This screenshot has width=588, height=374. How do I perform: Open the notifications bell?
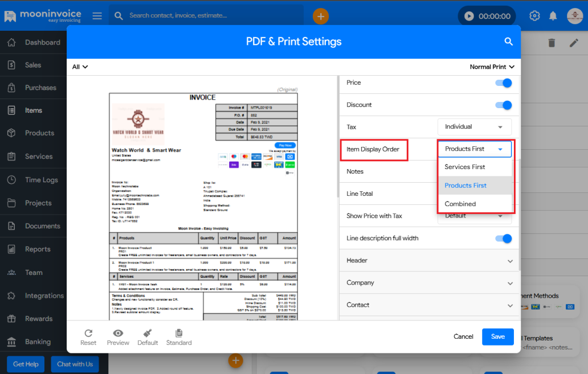[553, 16]
